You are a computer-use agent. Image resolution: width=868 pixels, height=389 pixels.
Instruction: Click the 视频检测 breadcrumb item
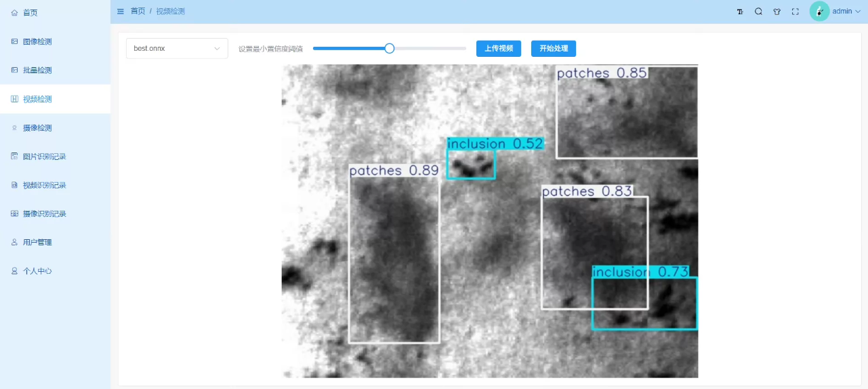click(170, 12)
